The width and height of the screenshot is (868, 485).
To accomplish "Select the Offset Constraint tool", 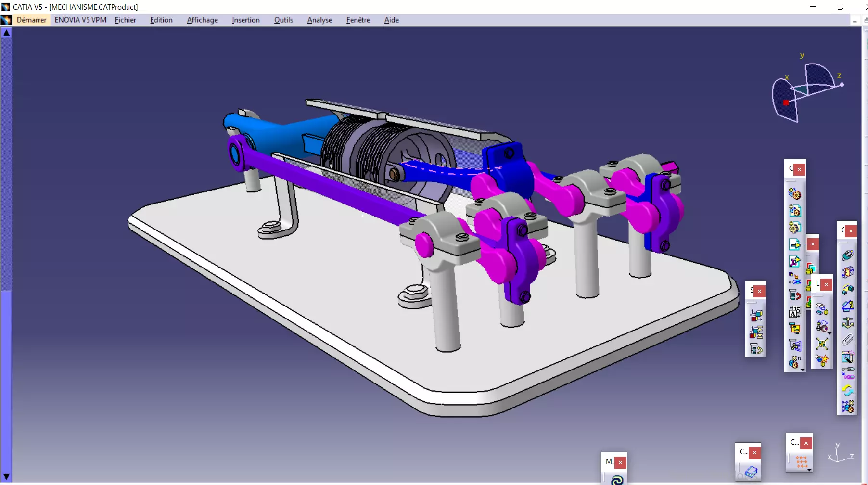I will pos(847,289).
